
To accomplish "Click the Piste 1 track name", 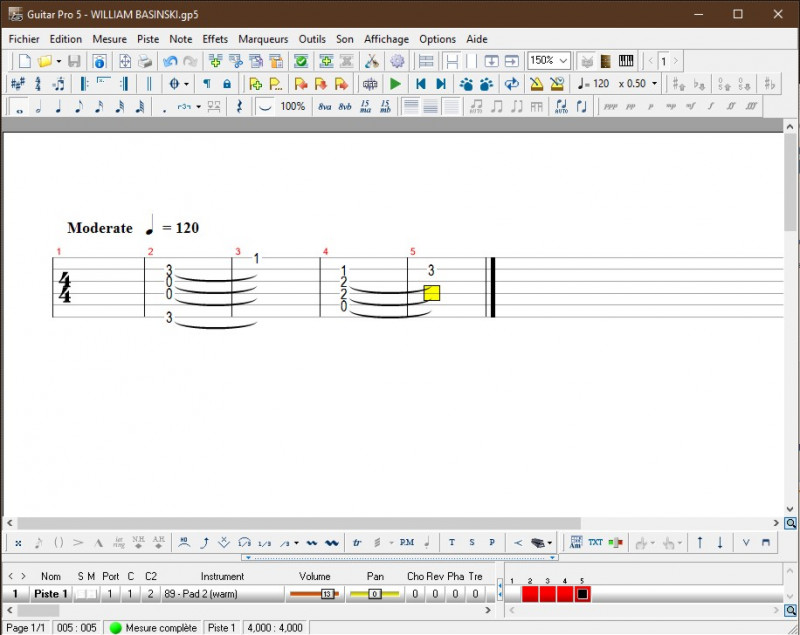I will pyautogui.click(x=51, y=594).
